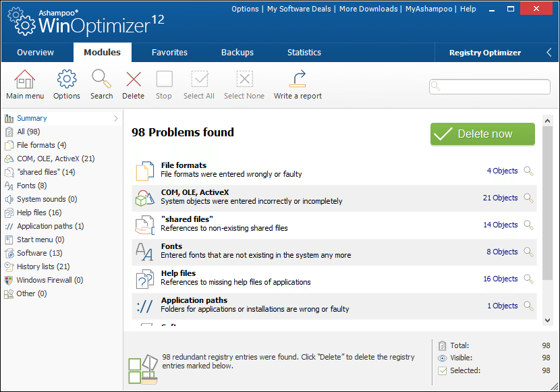The height and width of the screenshot is (392, 560).
Task: Open More Downloads link
Action: 368,9
